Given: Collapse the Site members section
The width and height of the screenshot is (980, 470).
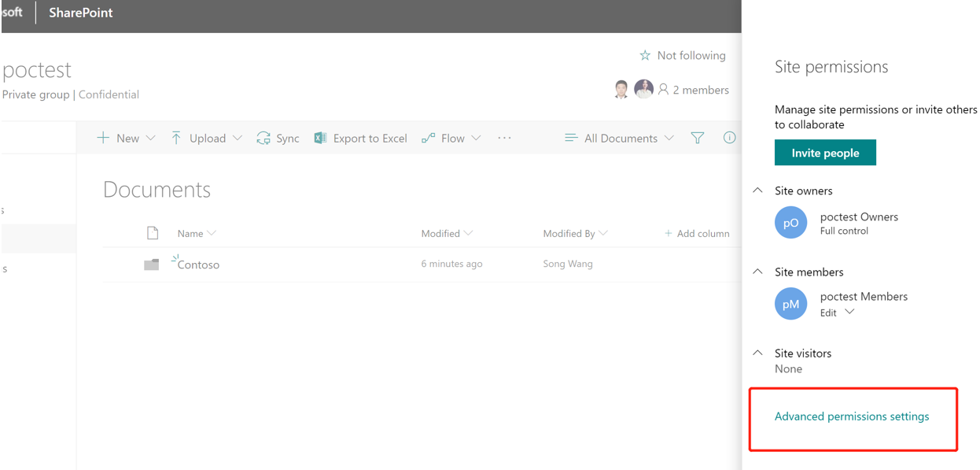Looking at the screenshot, I should tap(758, 272).
